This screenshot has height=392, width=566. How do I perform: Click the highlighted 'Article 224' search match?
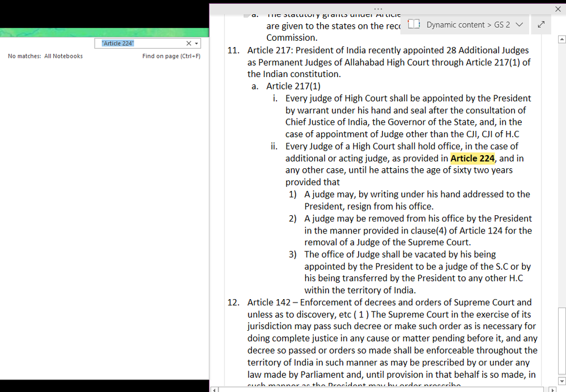(472, 158)
